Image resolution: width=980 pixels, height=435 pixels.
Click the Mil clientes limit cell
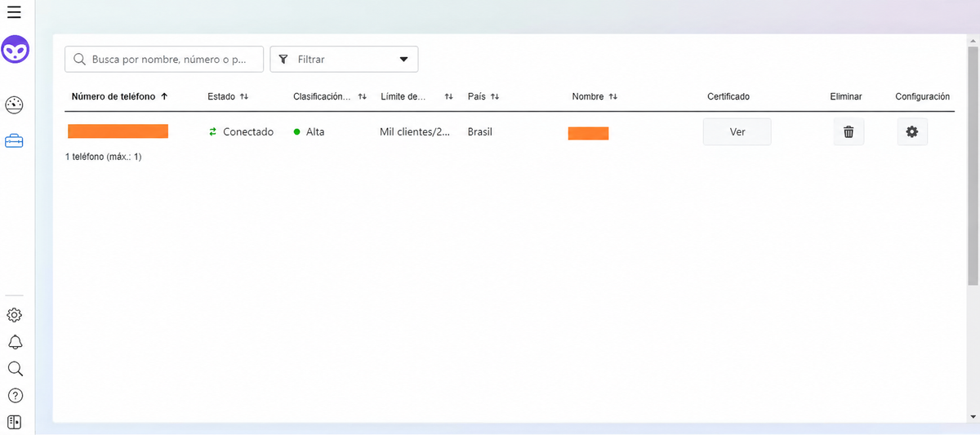415,131
